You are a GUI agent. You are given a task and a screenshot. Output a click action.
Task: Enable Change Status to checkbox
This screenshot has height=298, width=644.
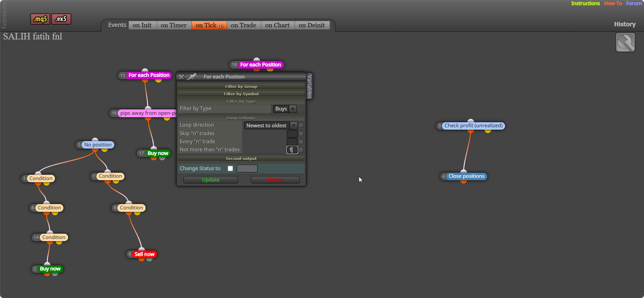(230, 168)
